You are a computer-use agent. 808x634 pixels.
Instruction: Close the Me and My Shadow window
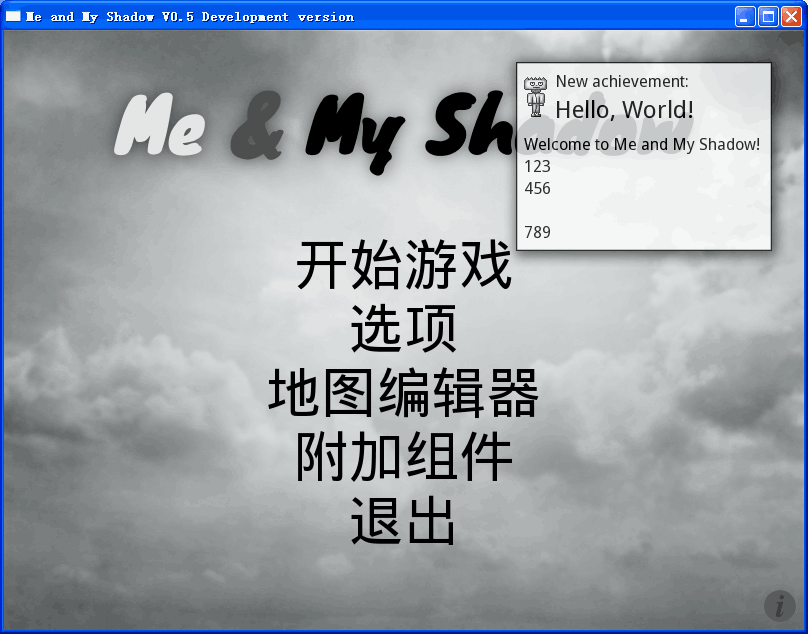tap(791, 16)
